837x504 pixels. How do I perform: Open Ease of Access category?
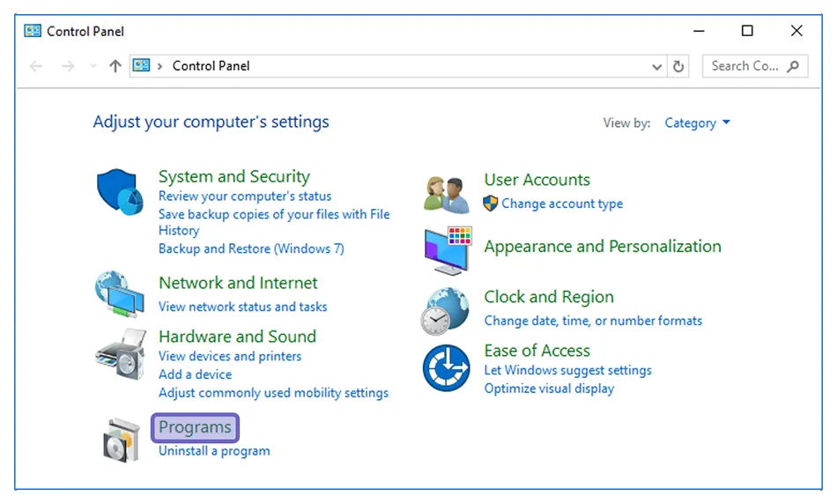(x=537, y=350)
